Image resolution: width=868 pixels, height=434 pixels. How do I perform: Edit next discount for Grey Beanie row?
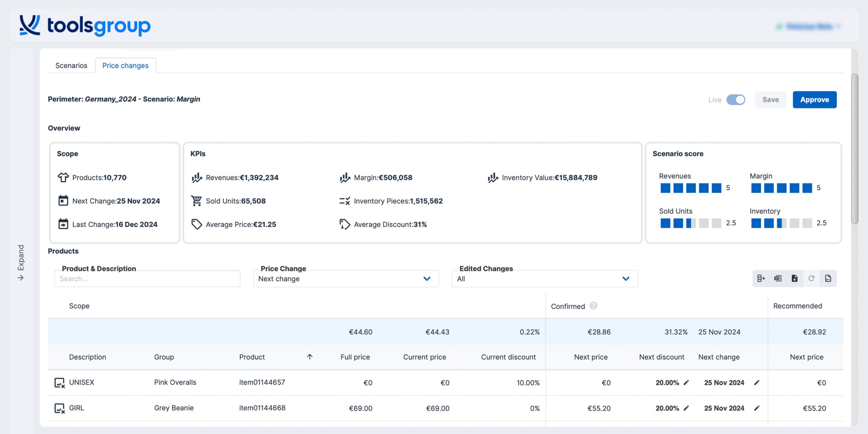[x=686, y=408]
